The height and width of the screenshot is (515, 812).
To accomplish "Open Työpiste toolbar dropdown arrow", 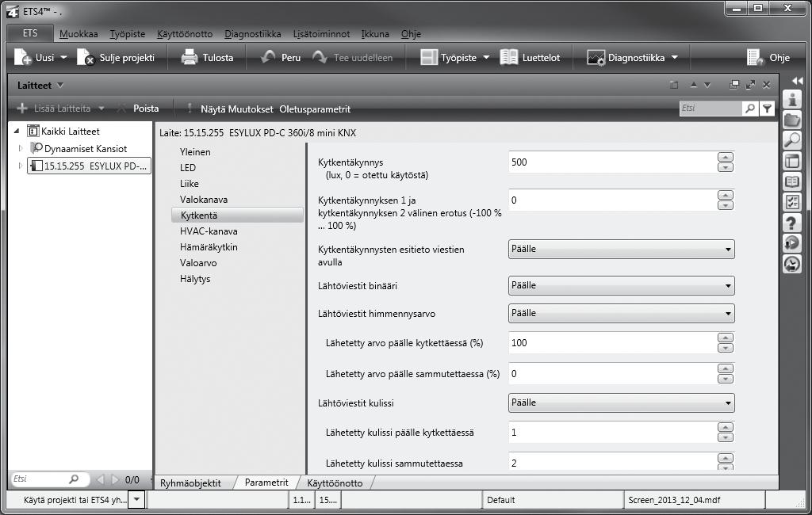I will [x=486, y=58].
